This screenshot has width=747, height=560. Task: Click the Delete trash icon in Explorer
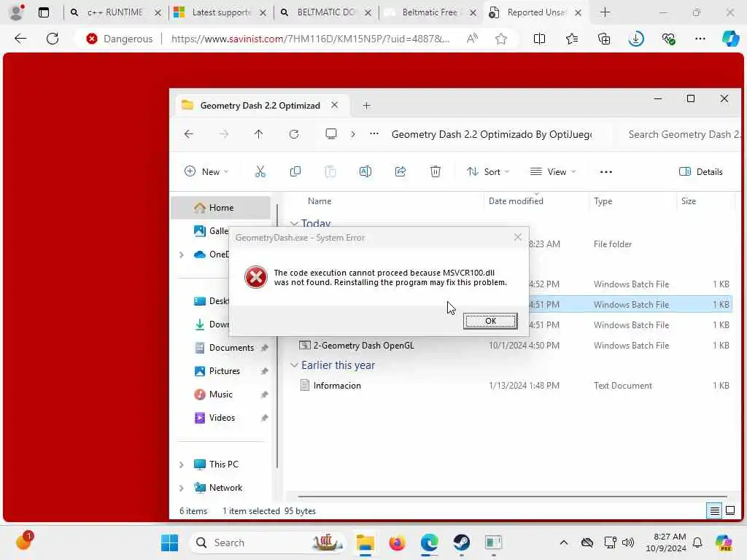(x=436, y=171)
